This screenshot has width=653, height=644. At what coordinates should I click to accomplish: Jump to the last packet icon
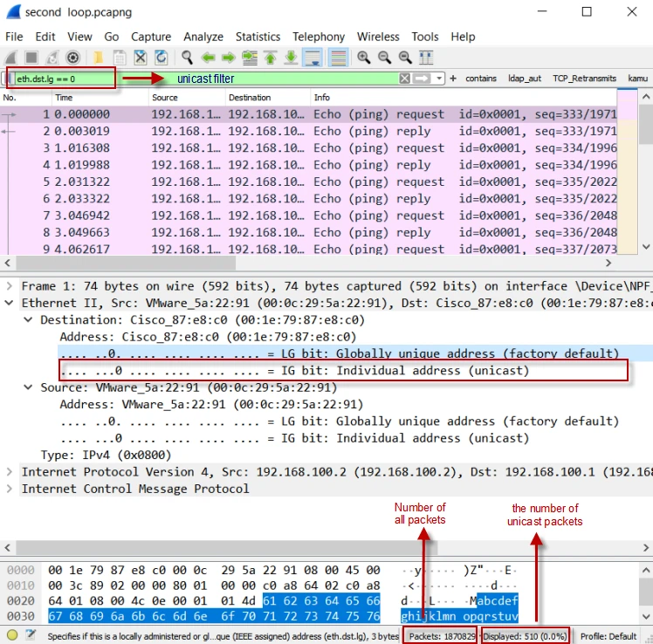pos(292,58)
